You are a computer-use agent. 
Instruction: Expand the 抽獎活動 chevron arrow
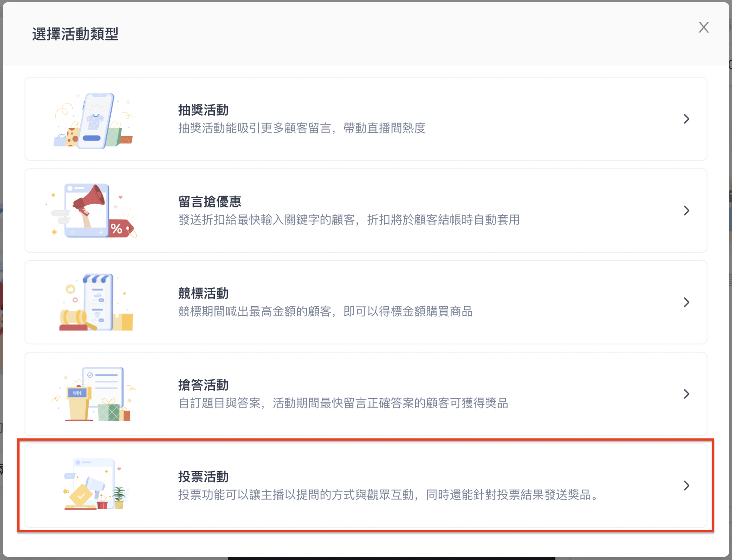pos(686,119)
